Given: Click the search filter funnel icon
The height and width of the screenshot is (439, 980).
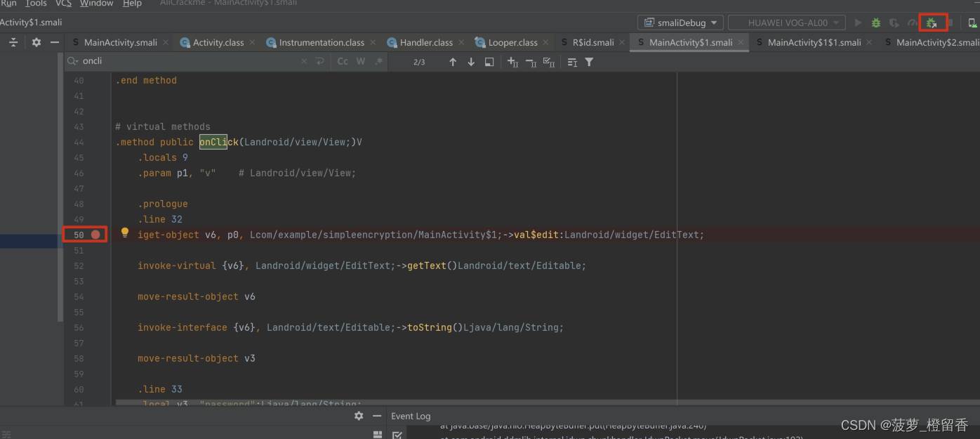Looking at the screenshot, I should pos(589,62).
